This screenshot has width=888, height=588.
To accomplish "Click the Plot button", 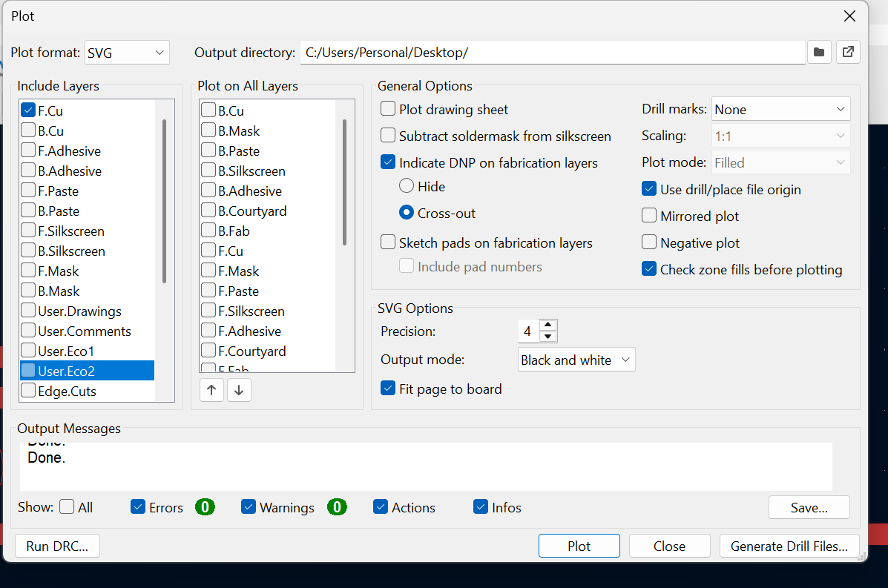I will [x=579, y=546].
